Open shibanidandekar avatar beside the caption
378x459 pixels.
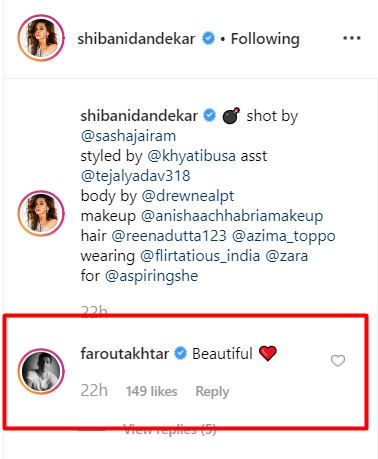click(x=41, y=213)
